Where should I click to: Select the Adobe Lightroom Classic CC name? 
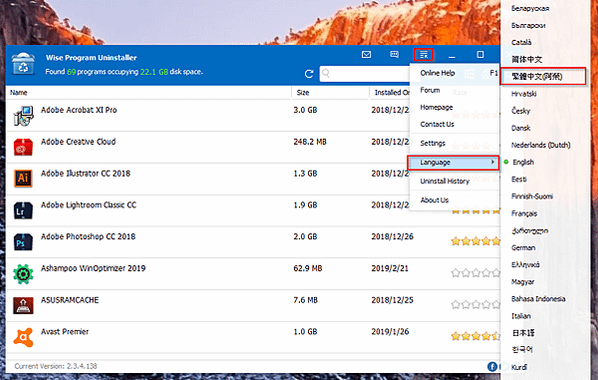click(88, 205)
